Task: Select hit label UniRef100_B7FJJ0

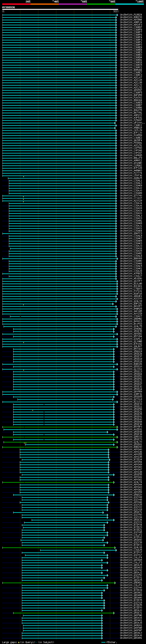Action: (131, 133)
